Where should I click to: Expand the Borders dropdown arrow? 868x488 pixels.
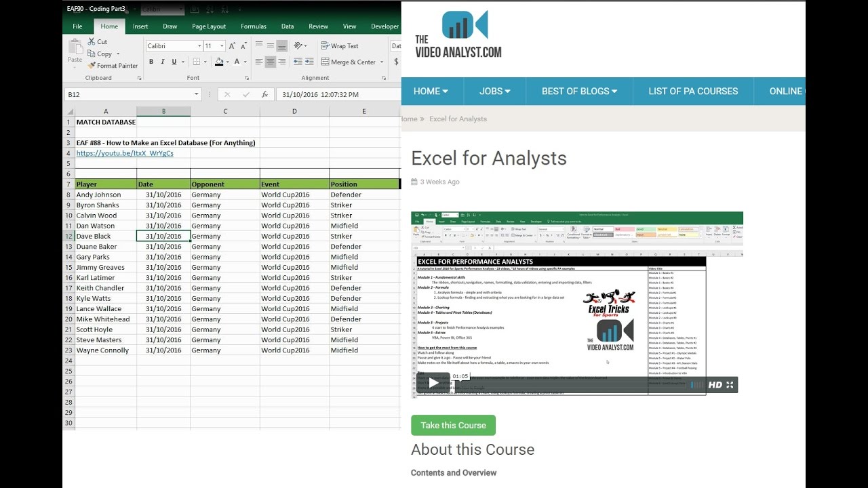click(205, 62)
